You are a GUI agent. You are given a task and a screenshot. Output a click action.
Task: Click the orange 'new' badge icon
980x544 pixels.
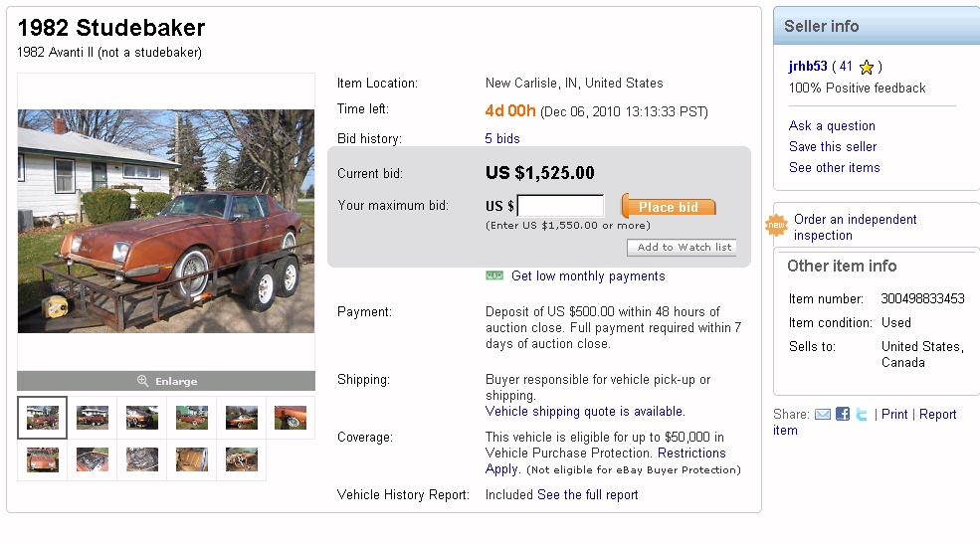[x=776, y=227]
